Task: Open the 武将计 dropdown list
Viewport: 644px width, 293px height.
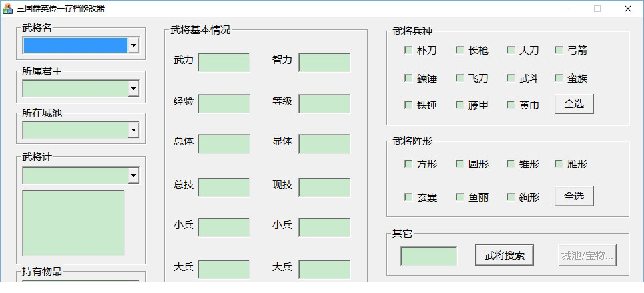Action: [133, 176]
